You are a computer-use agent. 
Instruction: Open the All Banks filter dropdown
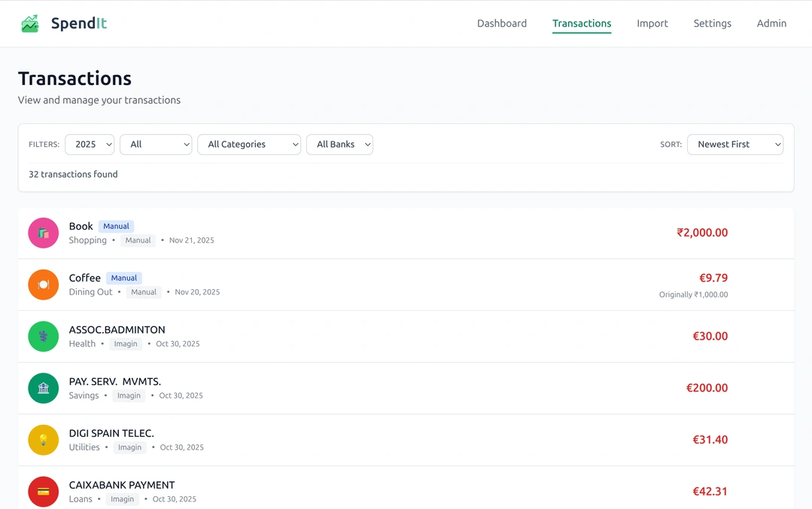[339, 145]
